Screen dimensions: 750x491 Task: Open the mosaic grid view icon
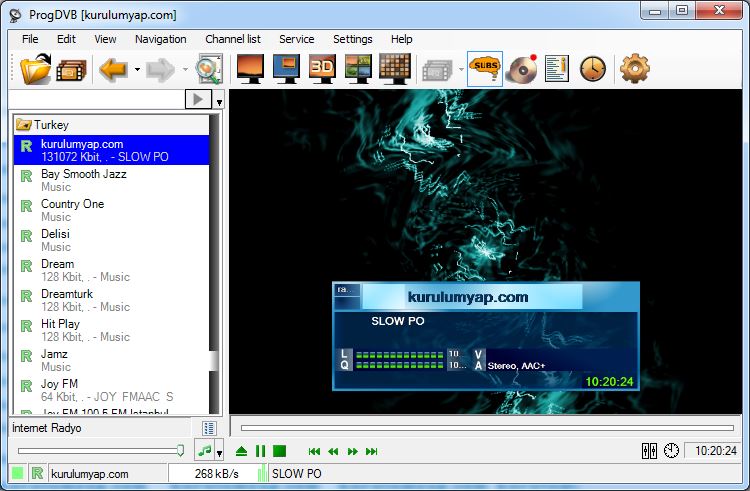tap(395, 69)
